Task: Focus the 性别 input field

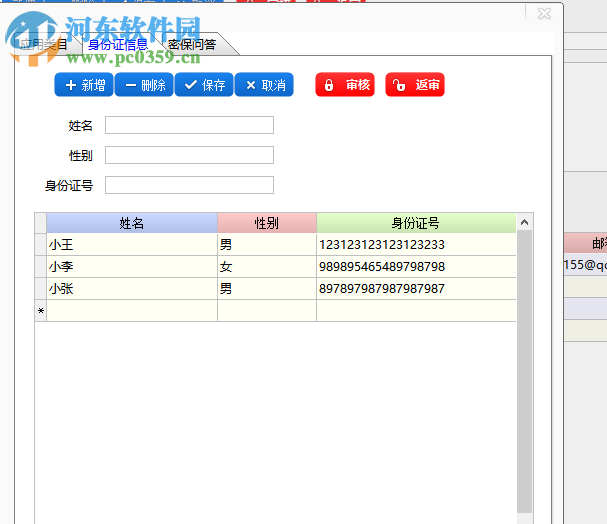Action: (189, 155)
